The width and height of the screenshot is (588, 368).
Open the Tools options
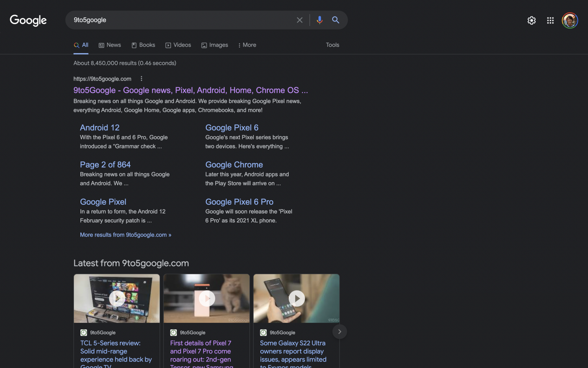pyautogui.click(x=332, y=45)
